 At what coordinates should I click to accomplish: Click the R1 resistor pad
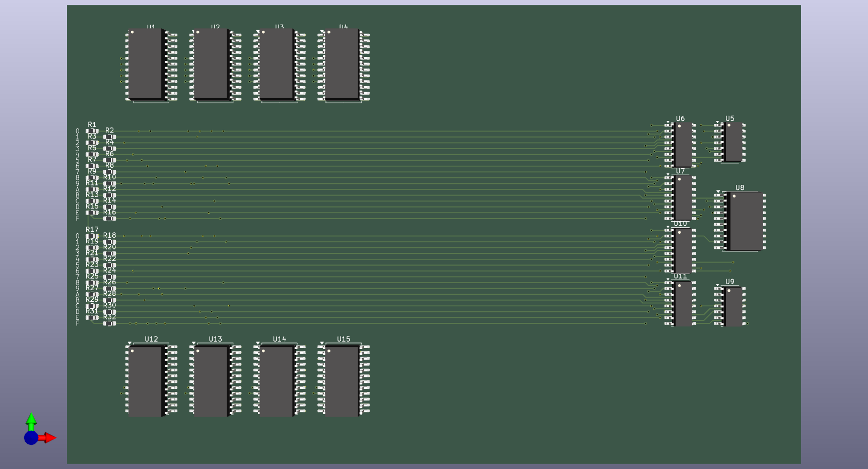click(92, 131)
